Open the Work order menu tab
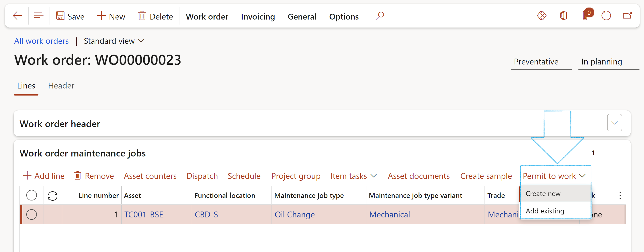The width and height of the screenshot is (644, 252). click(x=207, y=16)
